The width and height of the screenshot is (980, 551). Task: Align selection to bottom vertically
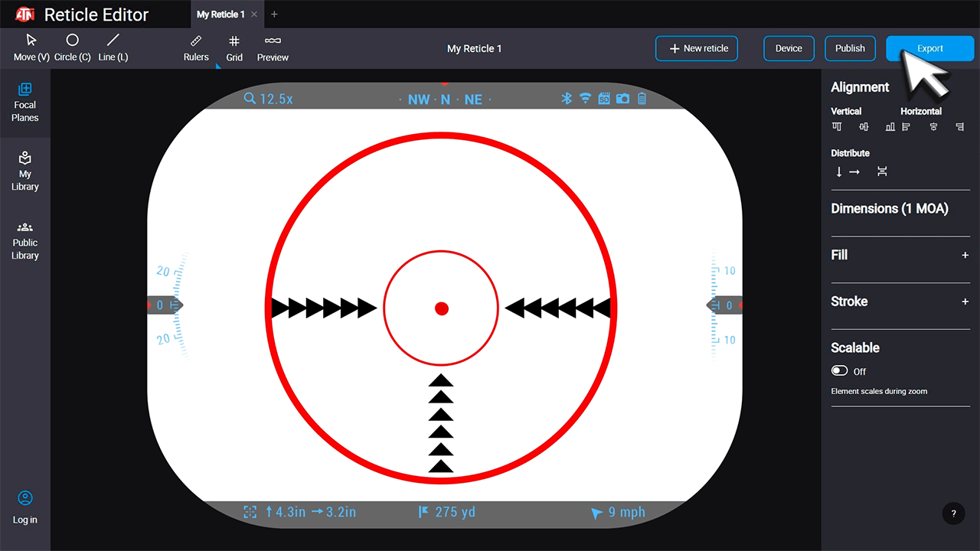(x=890, y=127)
